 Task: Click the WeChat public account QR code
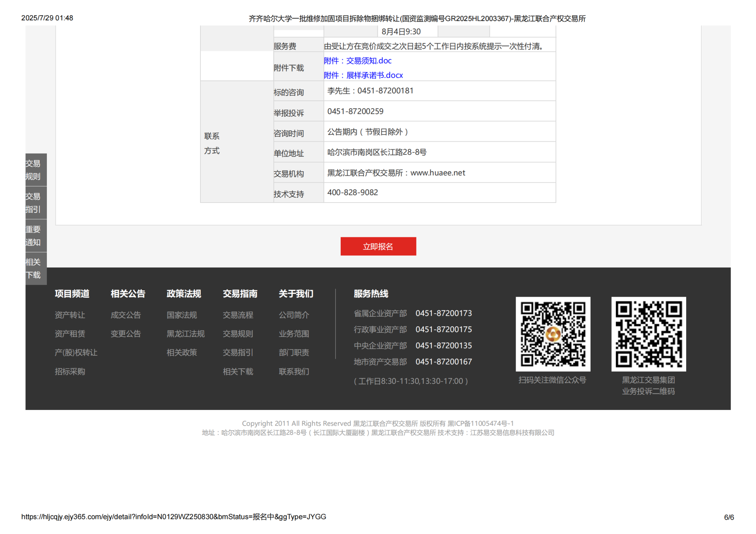553,334
